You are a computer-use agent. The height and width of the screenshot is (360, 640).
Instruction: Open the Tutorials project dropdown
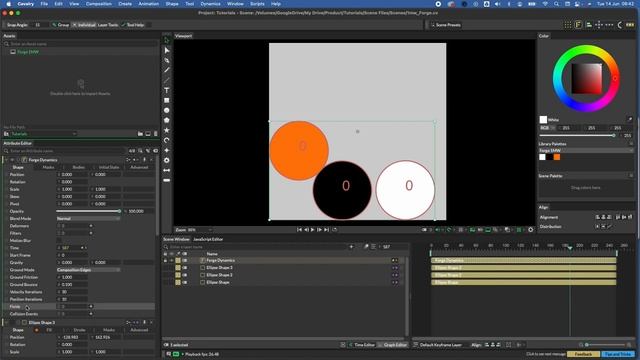(x=43, y=134)
